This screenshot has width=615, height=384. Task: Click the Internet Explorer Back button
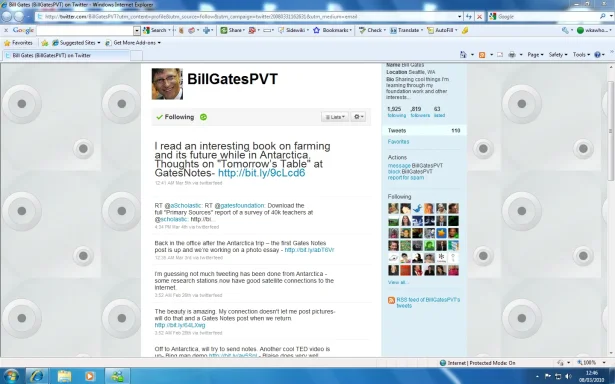(x=7, y=16)
